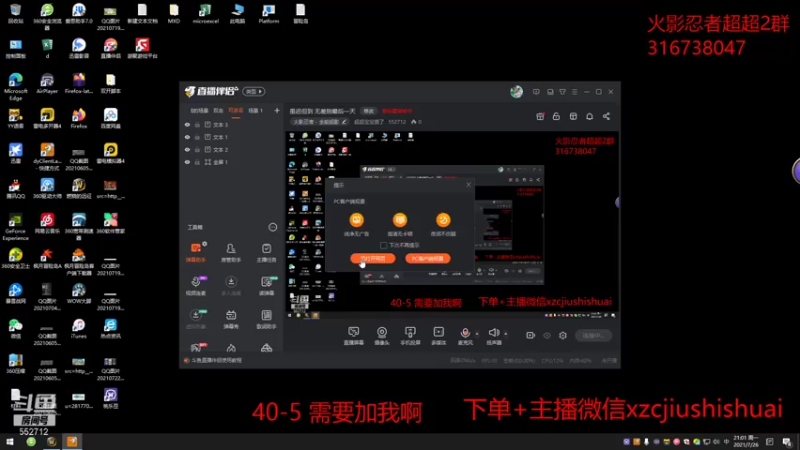This screenshot has height=450, width=800.
Task: Expand speaker options arrow
Action: point(506,334)
